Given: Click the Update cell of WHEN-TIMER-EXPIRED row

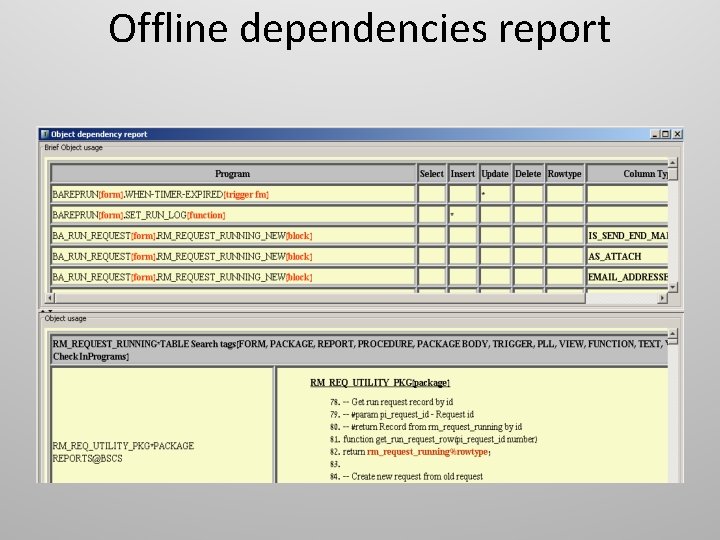Looking at the screenshot, I should pyautogui.click(x=495, y=194).
